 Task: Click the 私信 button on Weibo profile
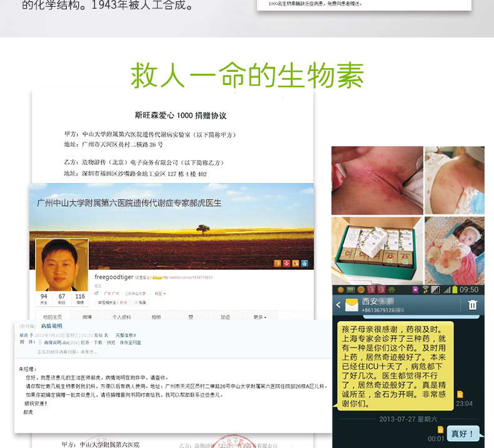click(x=142, y=302)
